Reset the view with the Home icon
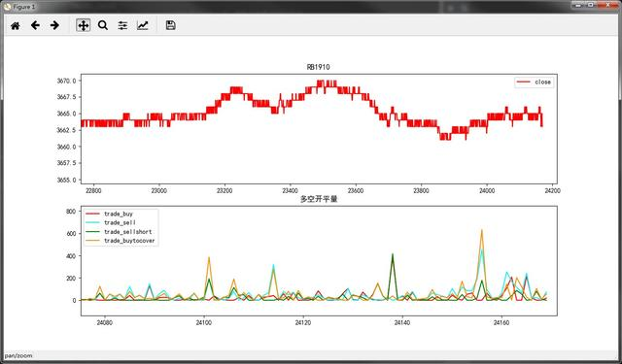The height and width of the screenshot is (364, 622). point(16,26)
